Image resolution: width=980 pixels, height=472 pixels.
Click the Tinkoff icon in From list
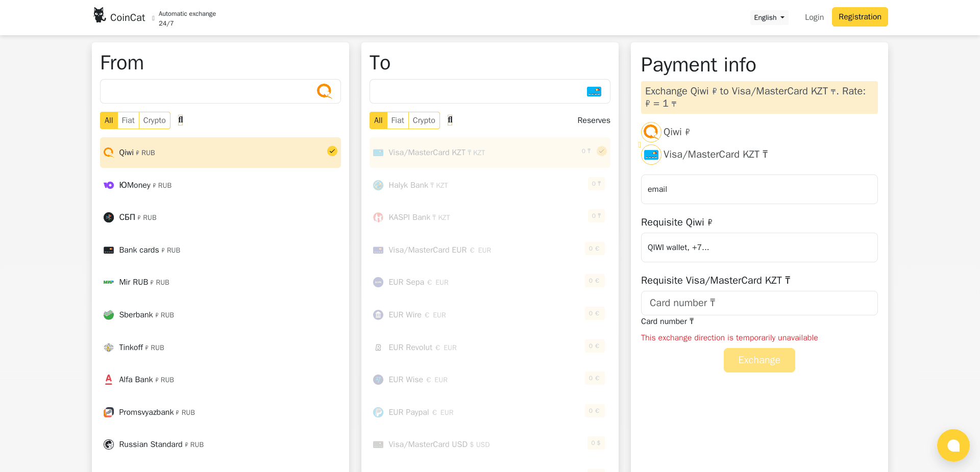point(109,347)
